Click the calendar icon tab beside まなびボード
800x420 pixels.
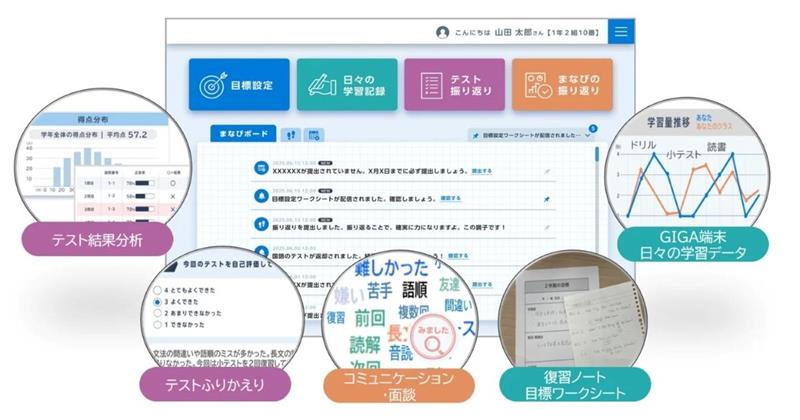314,133
